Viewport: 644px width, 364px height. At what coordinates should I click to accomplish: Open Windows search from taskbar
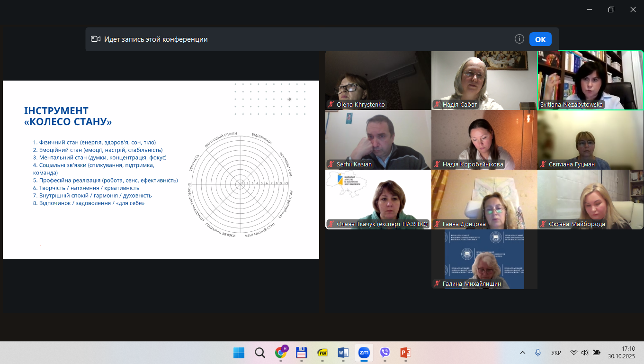260,353
